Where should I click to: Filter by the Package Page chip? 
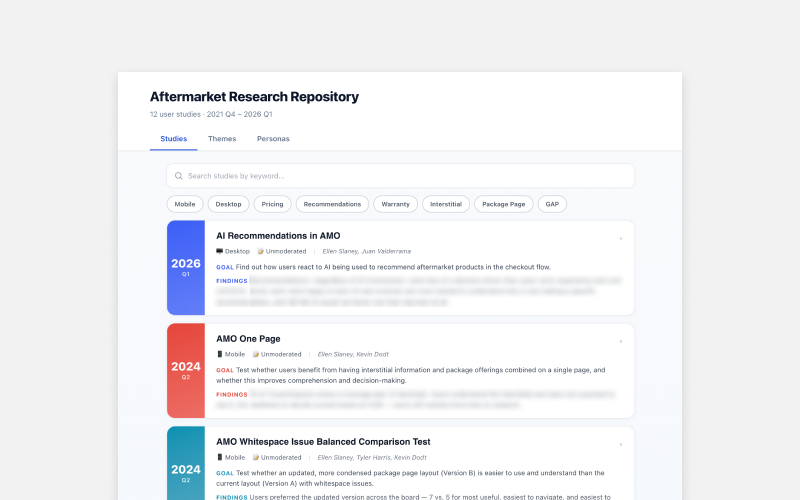click(x=503, y=204)
